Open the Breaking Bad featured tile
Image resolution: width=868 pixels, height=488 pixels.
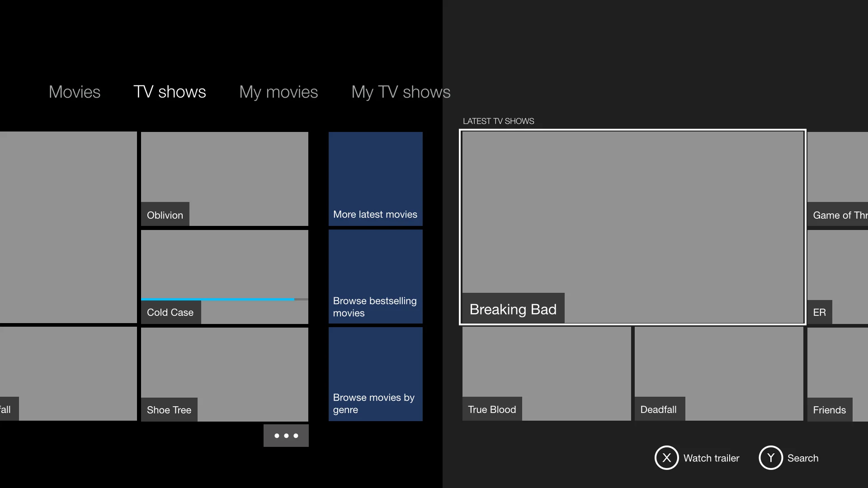tap(632, 227)
